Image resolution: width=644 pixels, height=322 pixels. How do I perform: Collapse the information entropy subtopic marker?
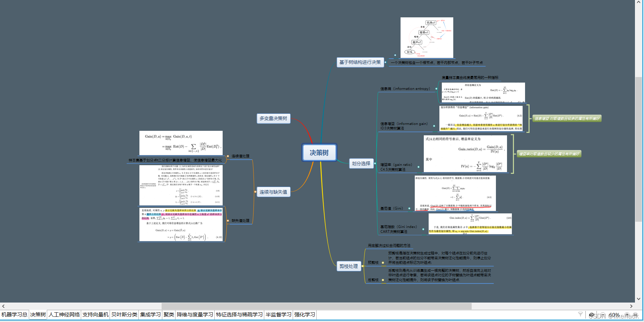pos(436,89)
